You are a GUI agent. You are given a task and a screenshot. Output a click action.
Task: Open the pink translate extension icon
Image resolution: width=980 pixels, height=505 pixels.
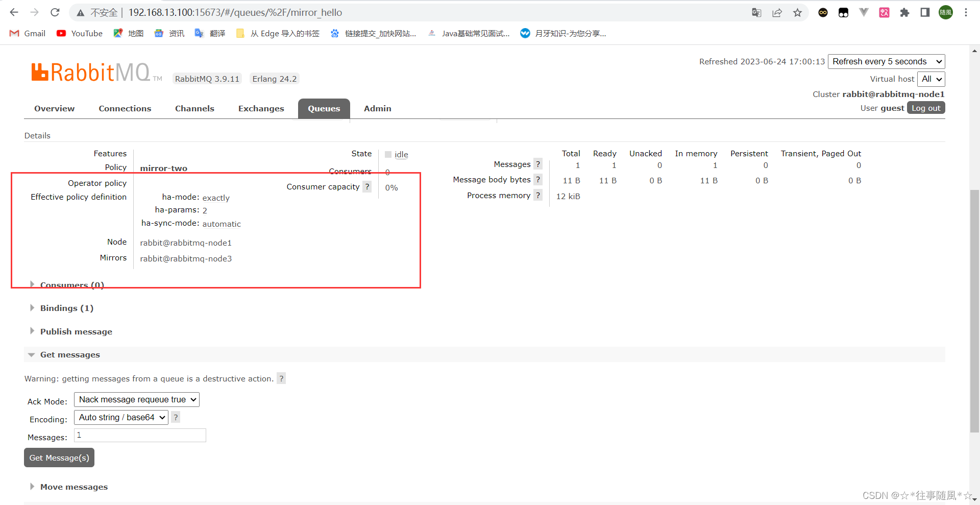884,13
